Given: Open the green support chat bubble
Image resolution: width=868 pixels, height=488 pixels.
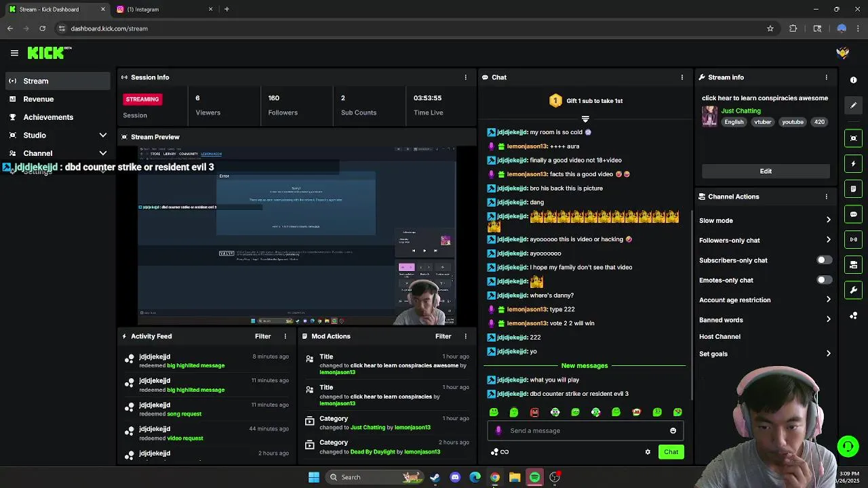Looking at the screenshot, I should pyautogui.click(x=848, y=446).
